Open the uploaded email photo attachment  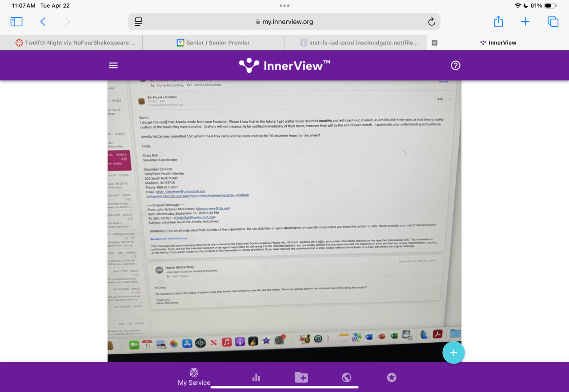(284, 221)
